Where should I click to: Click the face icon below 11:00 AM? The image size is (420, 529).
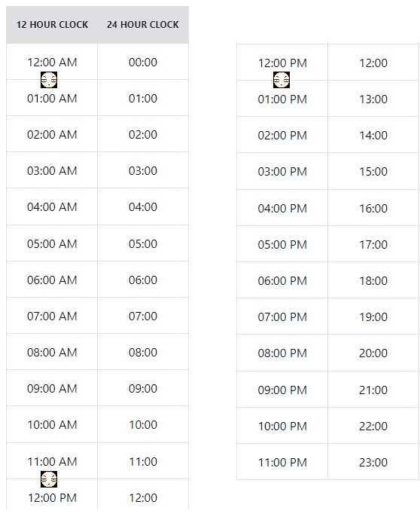[49, 479]
